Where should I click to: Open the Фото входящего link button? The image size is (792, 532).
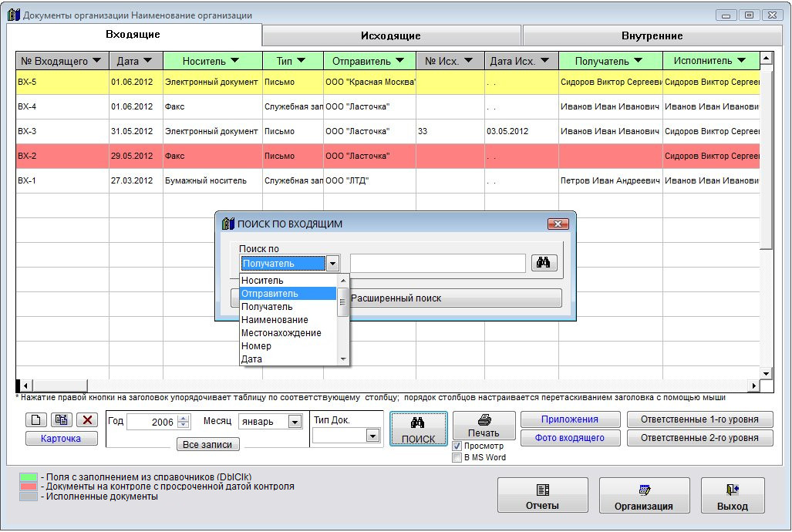point(570,438)
